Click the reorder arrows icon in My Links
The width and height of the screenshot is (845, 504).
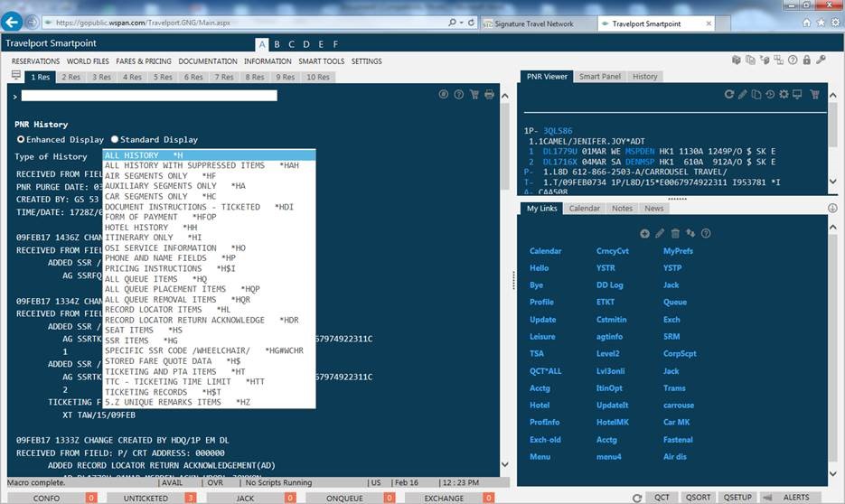(x=690, y=233)
